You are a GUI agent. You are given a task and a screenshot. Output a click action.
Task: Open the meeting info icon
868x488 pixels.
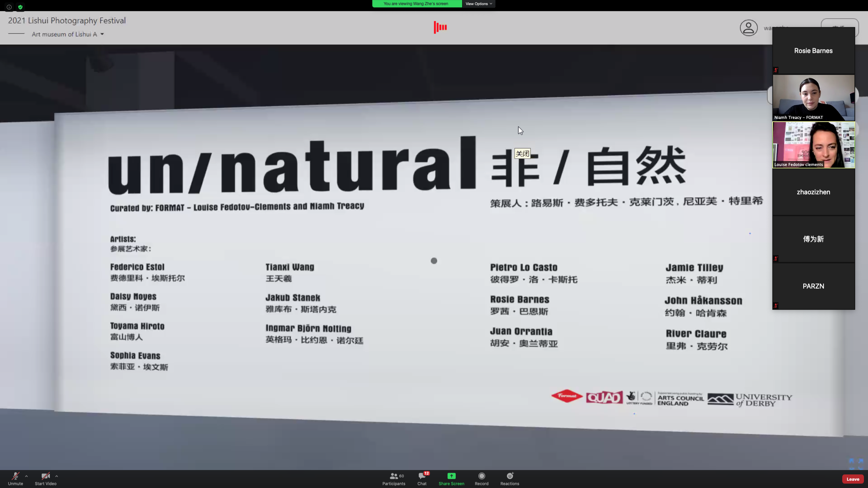click(9, 7)
